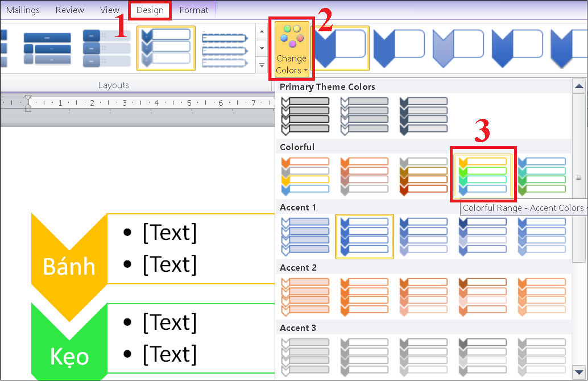Open the Design ribbon tab
Image resolution: width=588 pixels, height=381 pixels.
click(150, 10)
